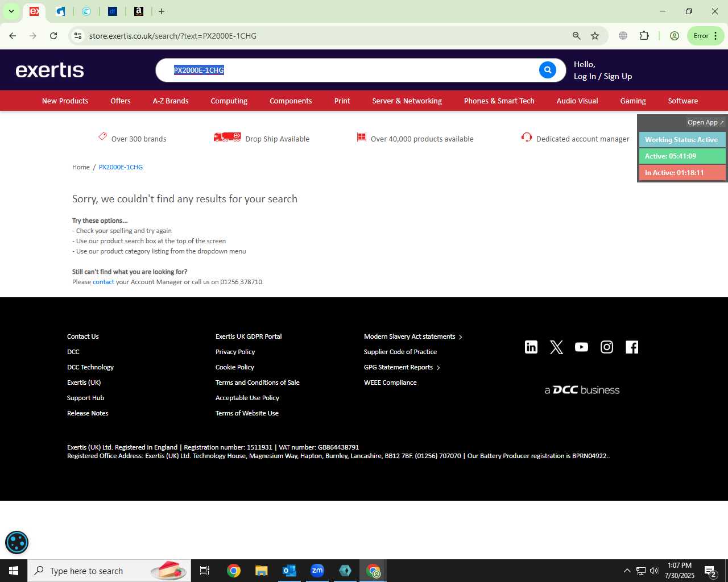Screen dimensions: 728x582
Task: Open the Instagram social icon
Action: click(607, 347)
